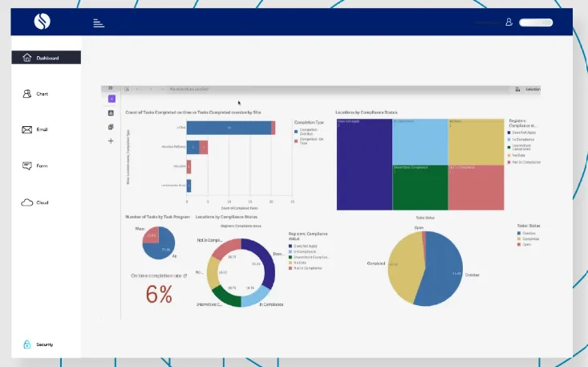The height and width of the screenshot is (367, 588).
Task: Open Chart in the sidebar
Action: (42, 94)
